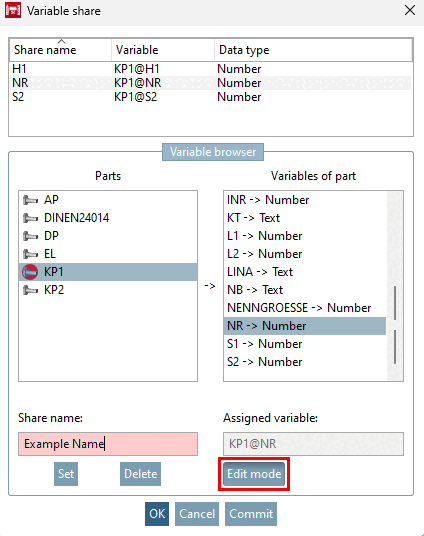Click the KP1@H1 variable cell
The height and width of the screenshot is (536, 424).
click(x=137, y=69)
